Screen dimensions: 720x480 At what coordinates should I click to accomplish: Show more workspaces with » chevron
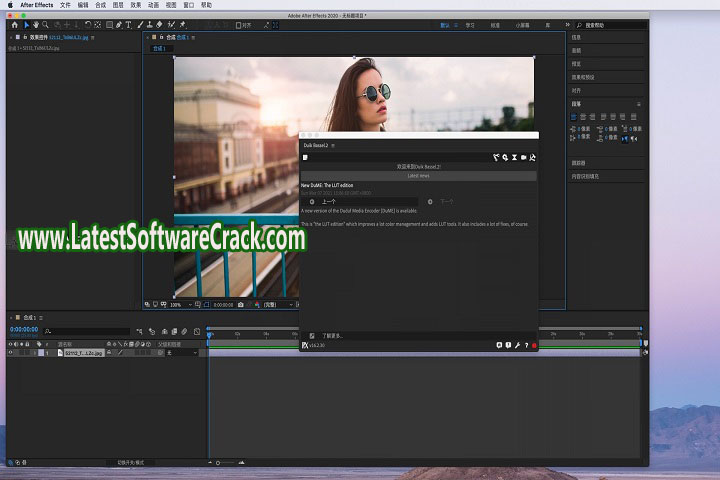click(568, 25)
